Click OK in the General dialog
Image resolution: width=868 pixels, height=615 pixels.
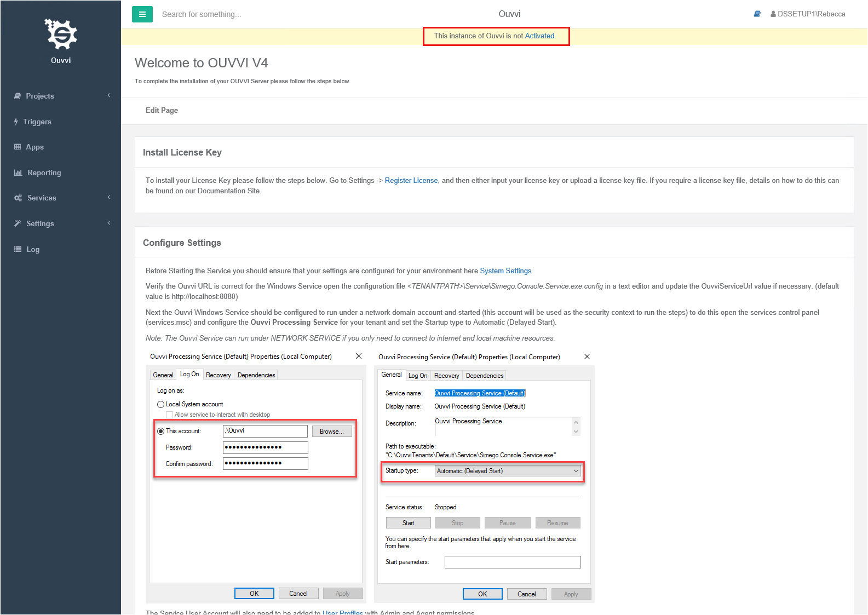tap(482, 594)
